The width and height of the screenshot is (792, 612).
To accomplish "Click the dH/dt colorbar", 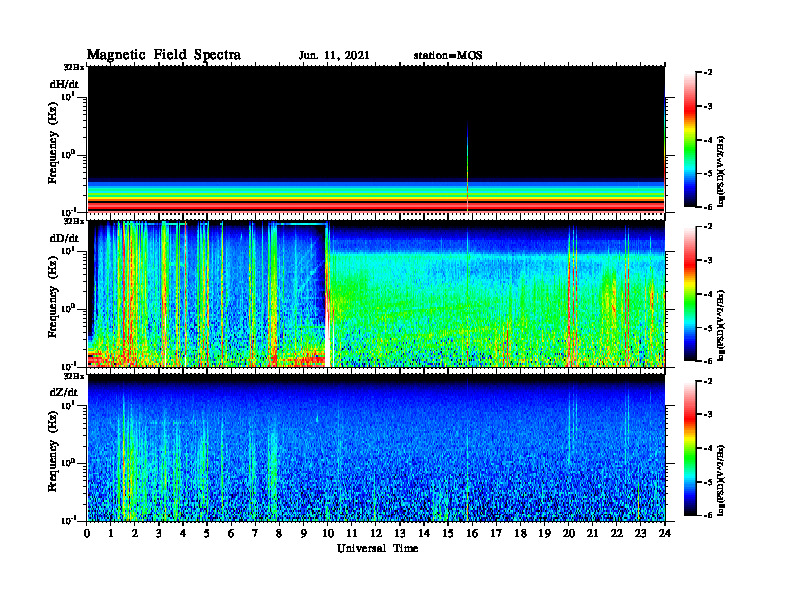I will coord(690,140).
